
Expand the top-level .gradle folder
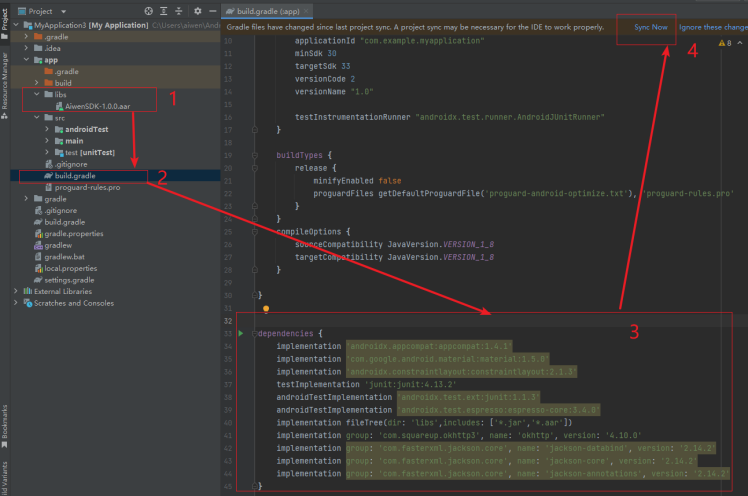[x=26, y=36]
